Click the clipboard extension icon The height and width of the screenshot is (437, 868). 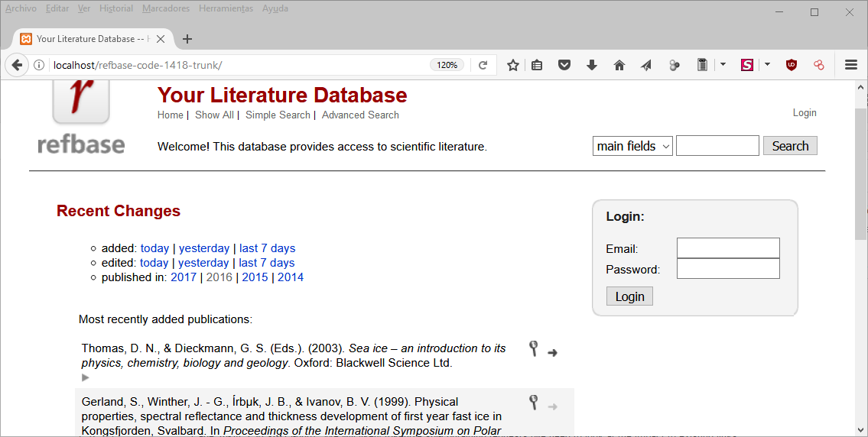point(702,65)
